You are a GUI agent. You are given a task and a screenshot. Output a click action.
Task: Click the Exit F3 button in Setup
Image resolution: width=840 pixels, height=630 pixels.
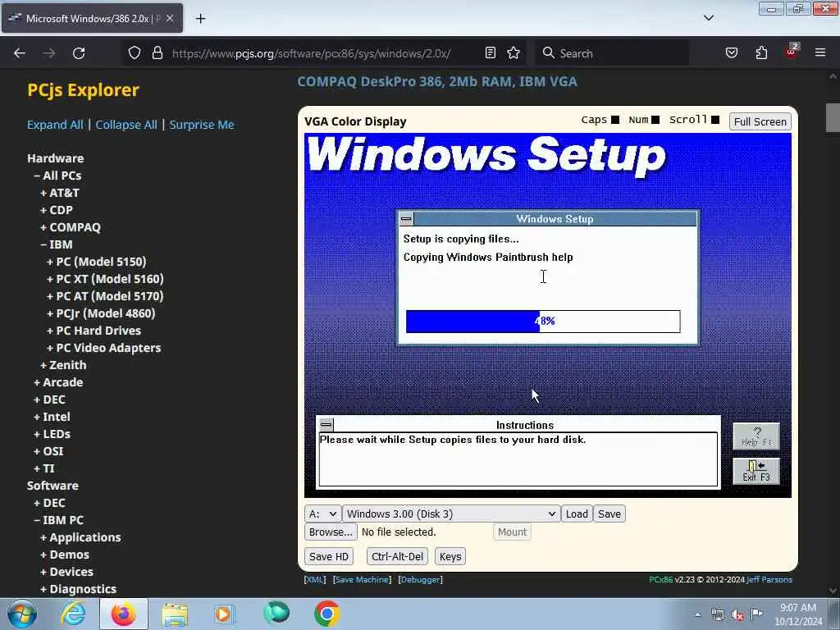[756, 472]
